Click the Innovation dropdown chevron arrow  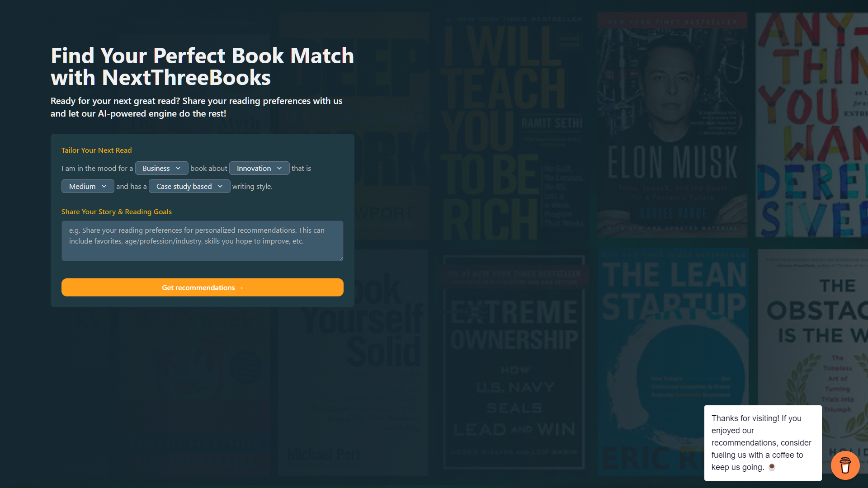280,168
